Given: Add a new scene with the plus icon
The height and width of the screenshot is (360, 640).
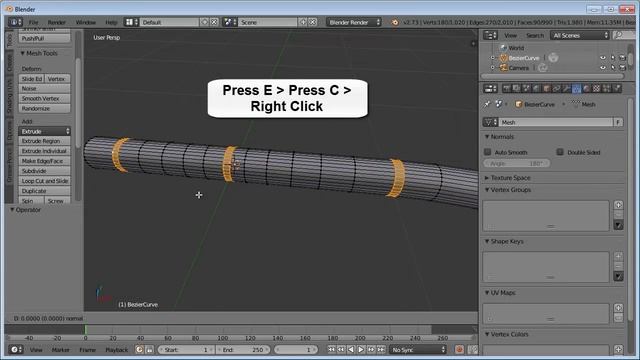Looking at the screenshot, I should pos(303,22).
